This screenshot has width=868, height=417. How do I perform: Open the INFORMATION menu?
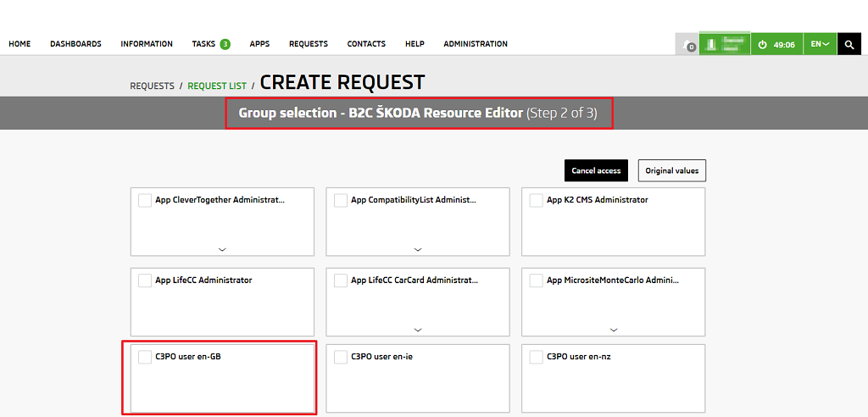click(x=147, y=44)
